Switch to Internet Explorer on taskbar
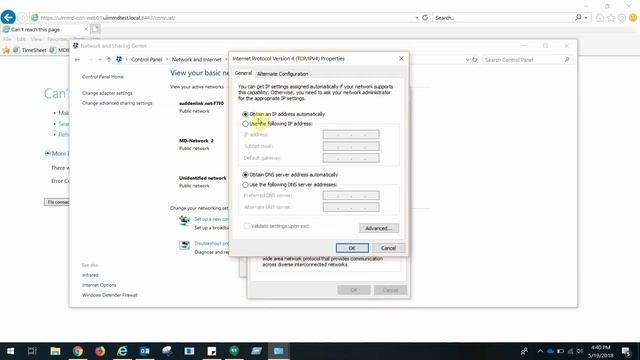 coord(122,351)
